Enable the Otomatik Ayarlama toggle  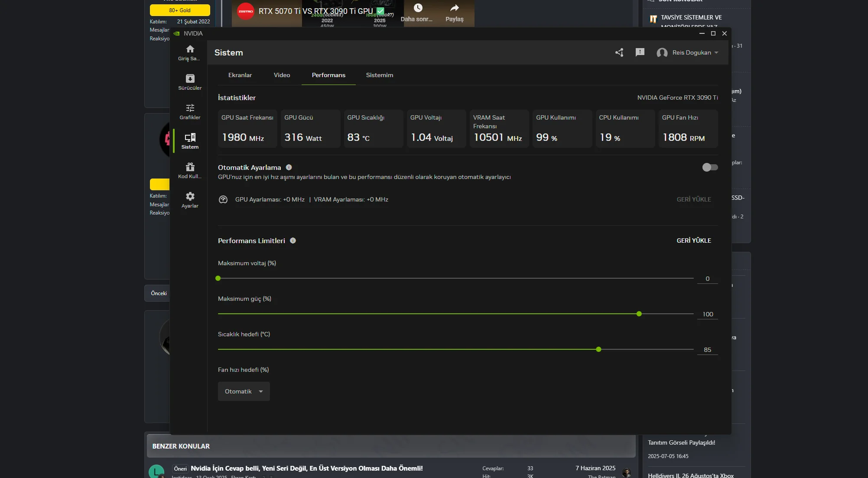tap(710, 167)
